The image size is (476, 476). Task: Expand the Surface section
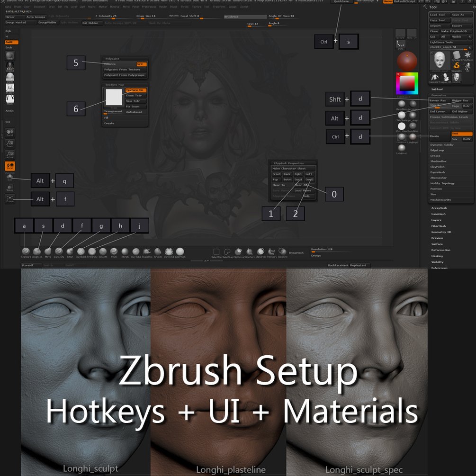pos(437,244)
